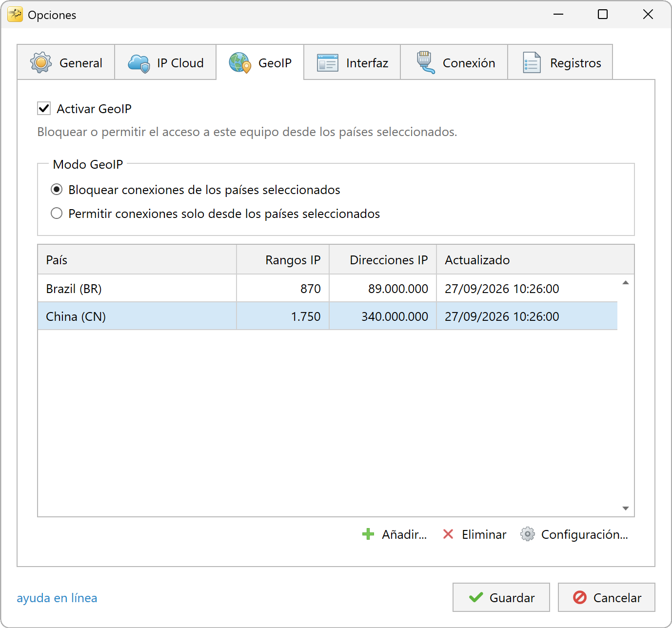Click the green checkmark on Guardar
The height and width of the screenshot is (628, 672).
[x=476, y=597]
